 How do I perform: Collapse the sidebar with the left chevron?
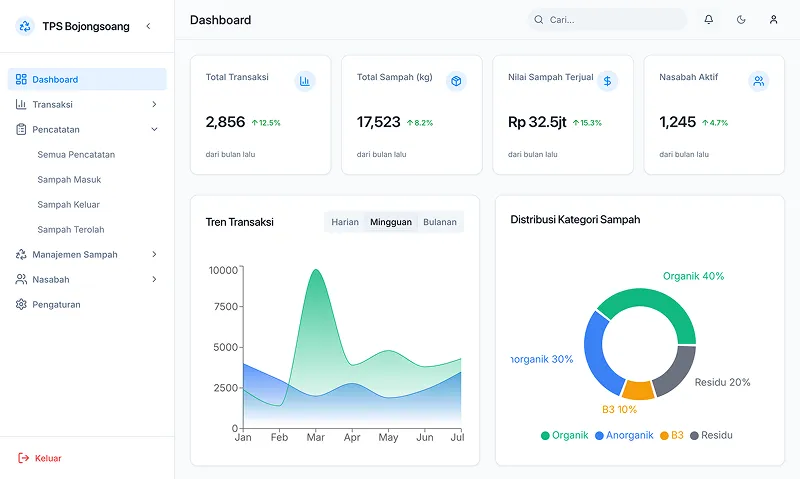click(x=148, y=26)
